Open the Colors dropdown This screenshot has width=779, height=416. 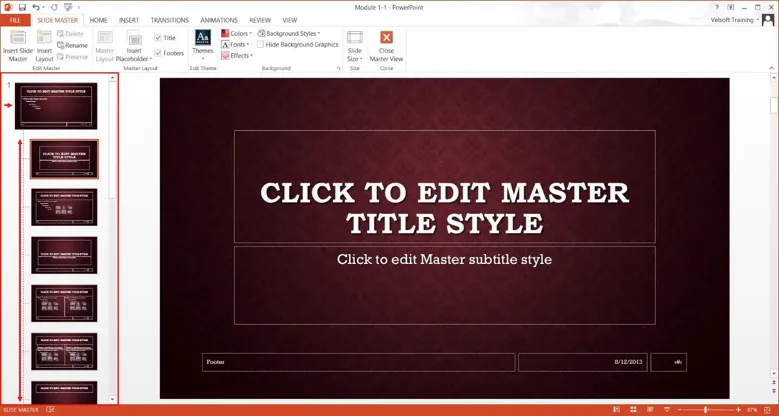pyautogui.click(x=236, y=33)
